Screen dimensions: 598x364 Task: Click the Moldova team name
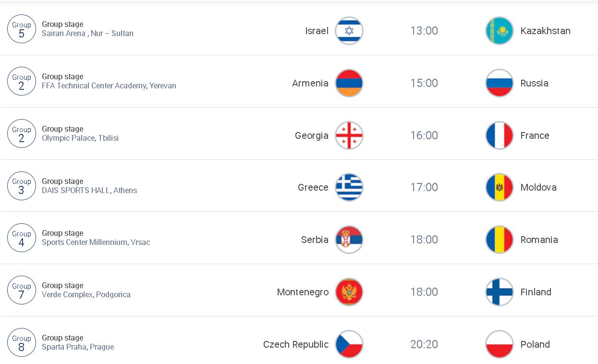538,187
